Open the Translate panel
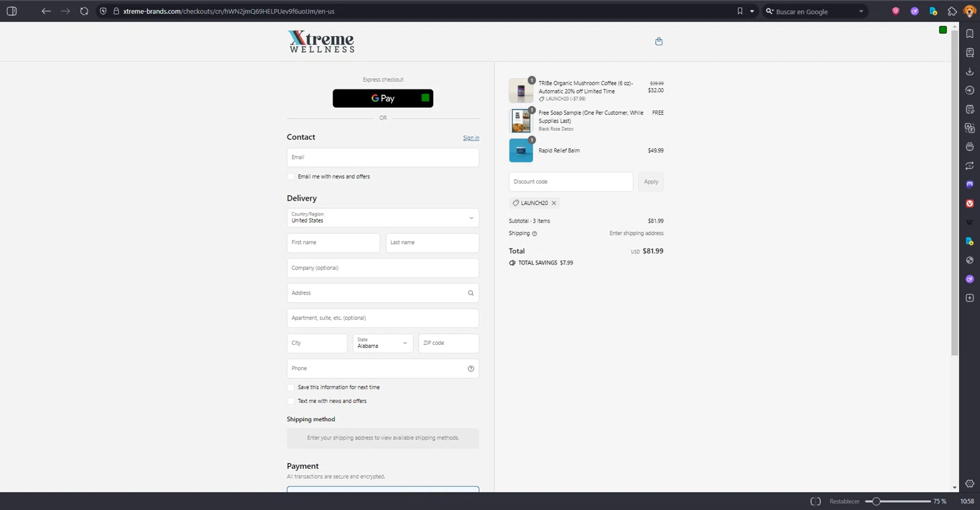 (970, 128)
